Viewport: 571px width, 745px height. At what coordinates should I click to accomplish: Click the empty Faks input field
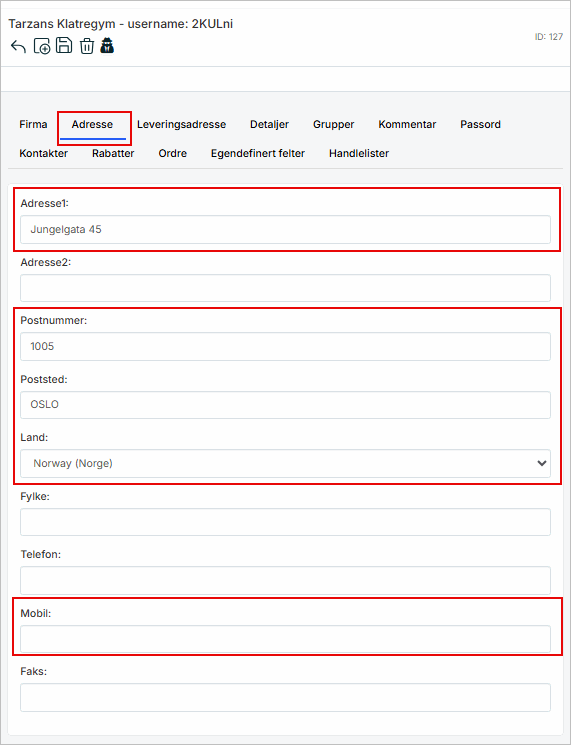(286, 697)
